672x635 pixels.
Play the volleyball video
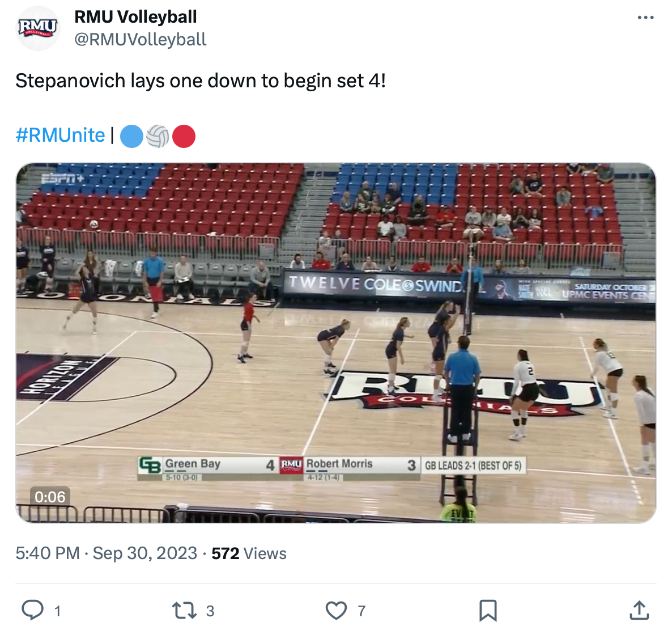pos(336,342)
